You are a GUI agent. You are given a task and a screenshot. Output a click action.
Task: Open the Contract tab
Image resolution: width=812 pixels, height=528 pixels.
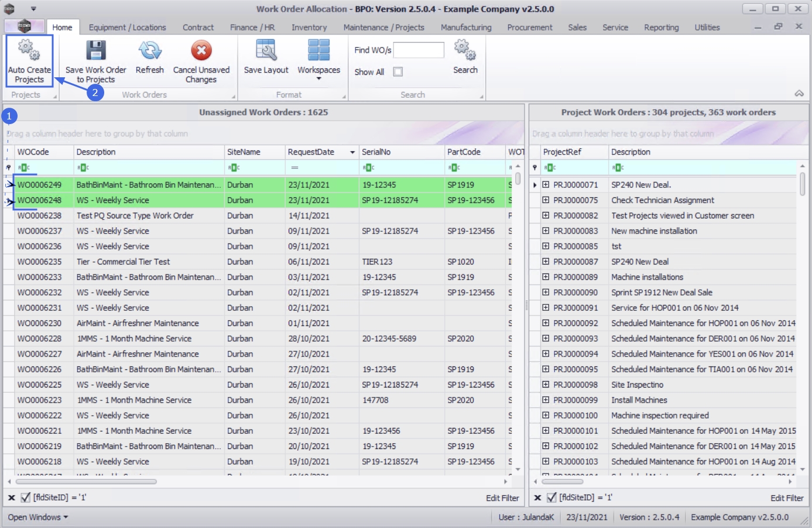click(x=198, y=27)
